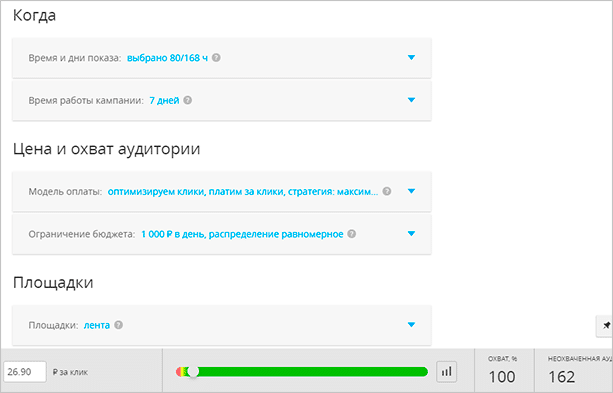Viewport: 613px width, 393px height.
Task: Open help icon next to выбрано 80/168 ч
Action: [x=216, y=58]
